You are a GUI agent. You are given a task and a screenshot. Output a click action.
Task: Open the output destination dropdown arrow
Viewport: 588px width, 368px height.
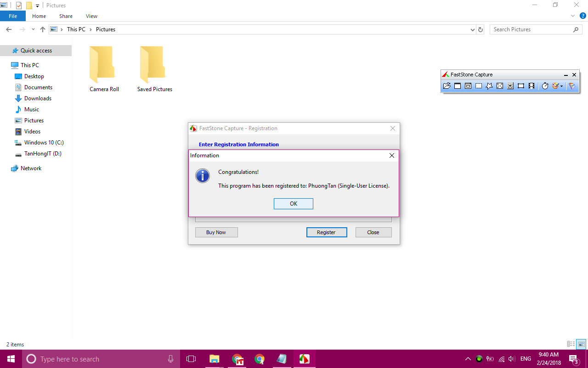click(x=562, y=86)
